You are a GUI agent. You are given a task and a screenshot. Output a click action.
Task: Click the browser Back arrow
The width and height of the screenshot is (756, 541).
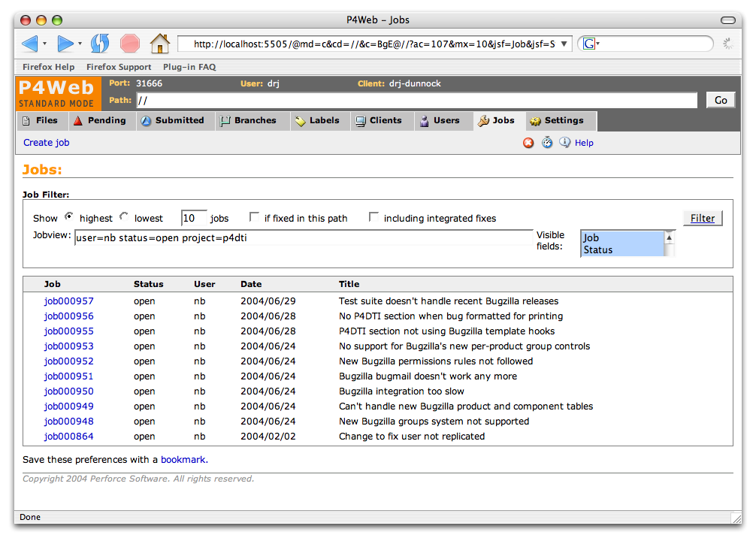(x=29, y=44)
